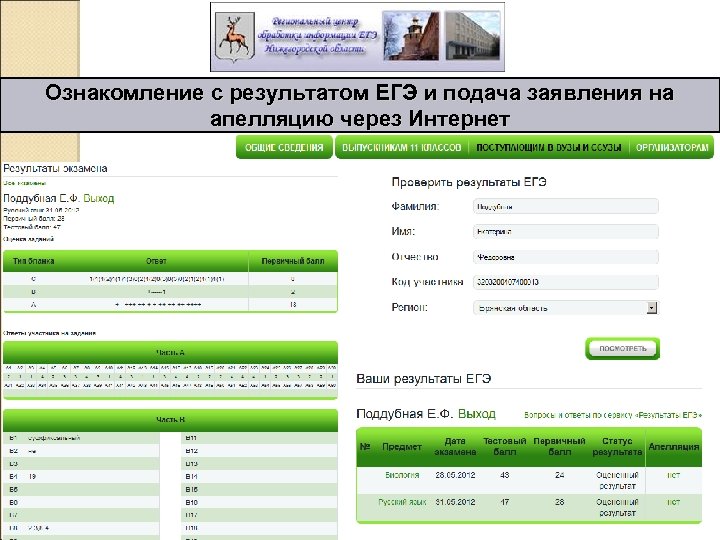Click the Апелляция column header
The image size is (720, 540).
674,447
